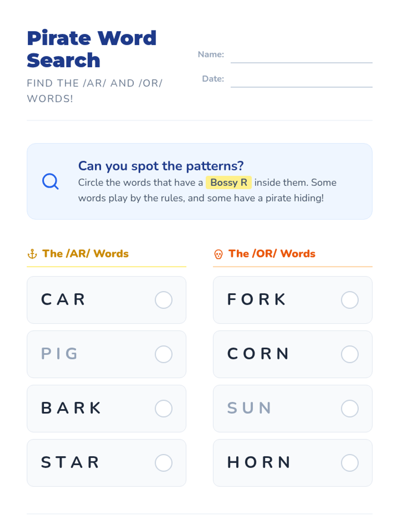Image resolution: width=399 pixels, height=532 pixels.
Task: Click the word FORK card text
Action: [x=256, y=299]
